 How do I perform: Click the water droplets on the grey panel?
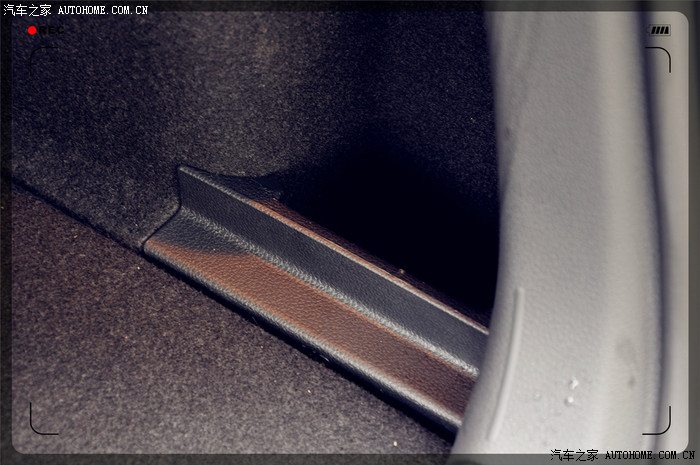pos(572,390)
